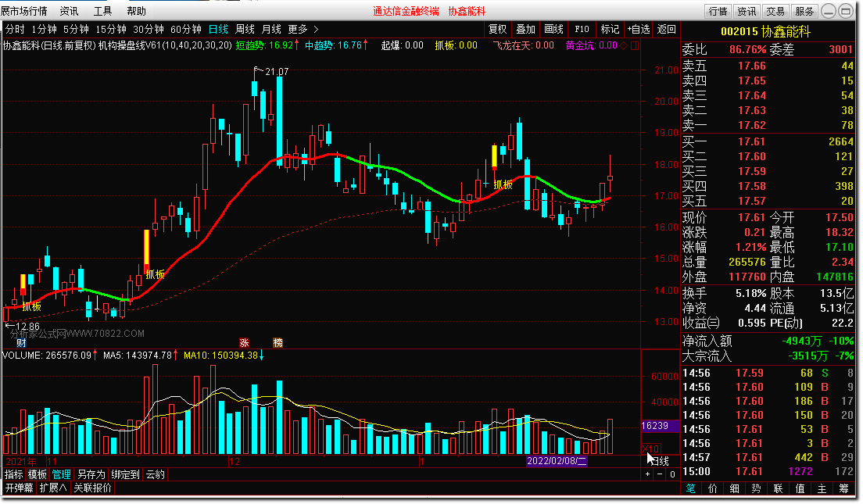Select the 30分钟 period tab
Viewport: 863px width, 504px height.
tap(149, 29)
